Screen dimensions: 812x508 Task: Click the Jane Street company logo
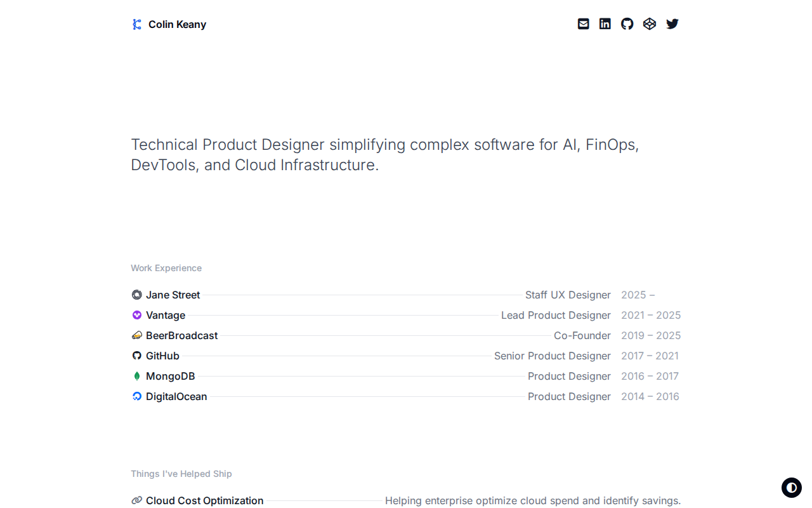(x=136, y=295)
